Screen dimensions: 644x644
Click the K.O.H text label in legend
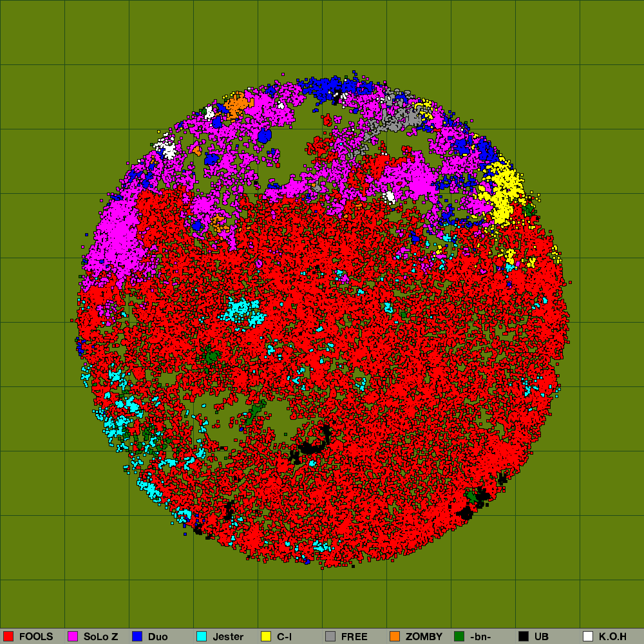tap(612, 636)
